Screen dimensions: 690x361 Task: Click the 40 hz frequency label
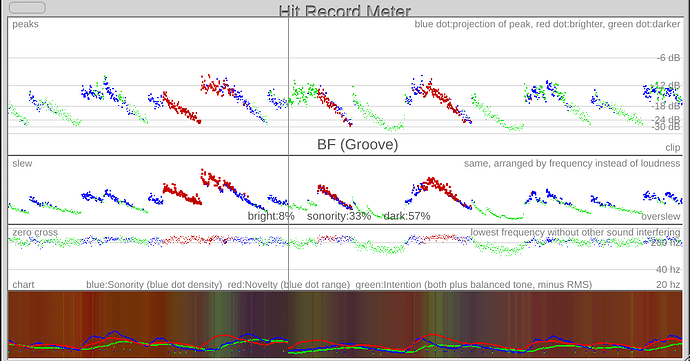[x=668, y=269]
